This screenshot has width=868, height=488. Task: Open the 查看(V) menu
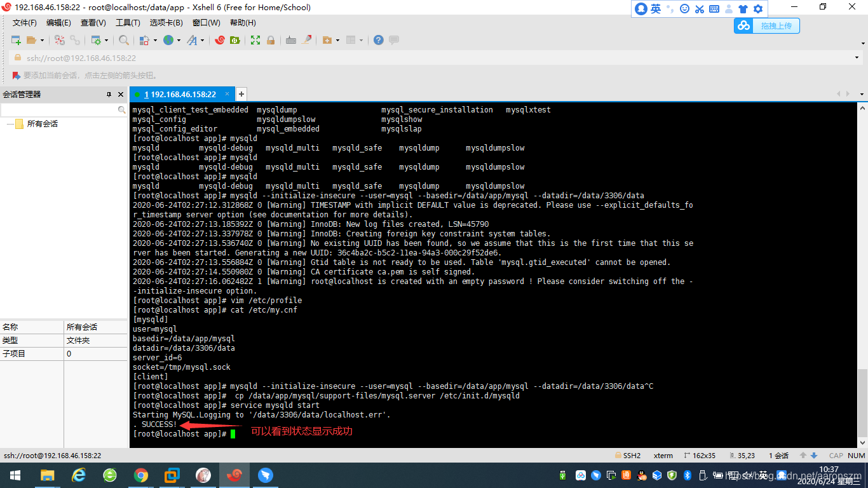pos(93,23)
